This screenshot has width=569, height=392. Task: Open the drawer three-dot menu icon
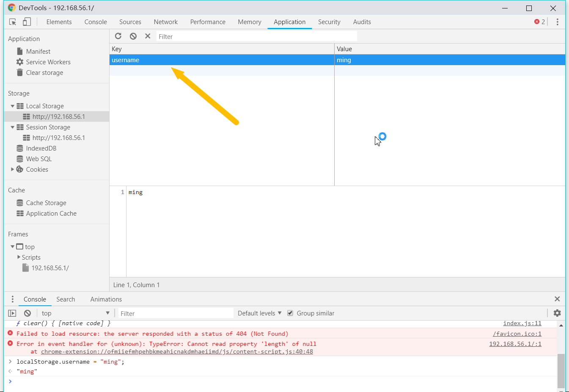tap(13, 299)
